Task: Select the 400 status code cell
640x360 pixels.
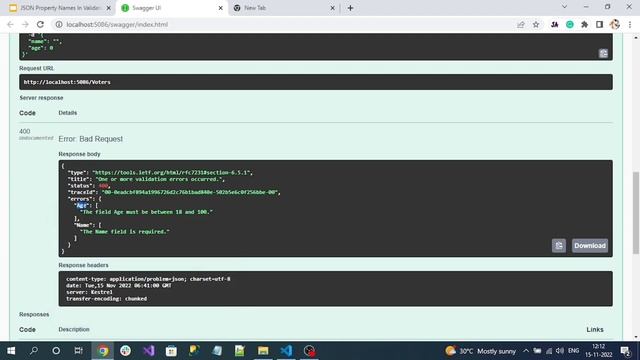Action: [24, 131]
